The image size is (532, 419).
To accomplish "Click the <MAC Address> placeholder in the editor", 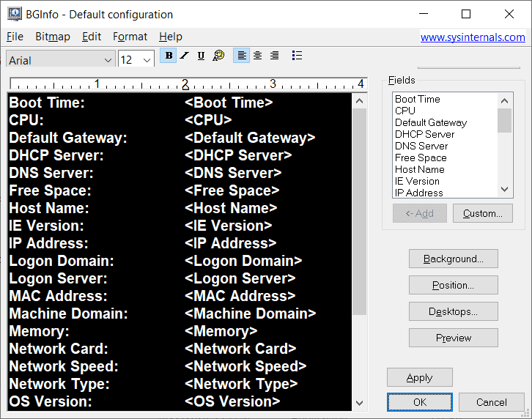I will point(240,296).
